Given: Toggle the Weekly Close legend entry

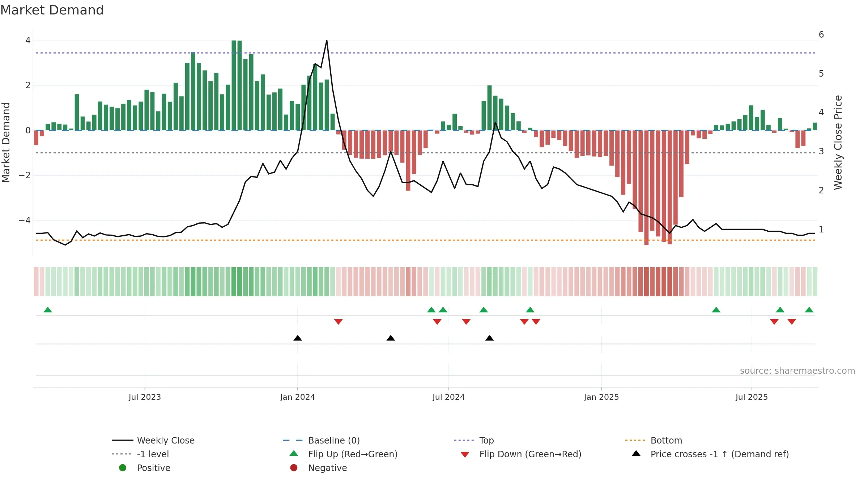Looking at the screenshot, I should point(153,440).
